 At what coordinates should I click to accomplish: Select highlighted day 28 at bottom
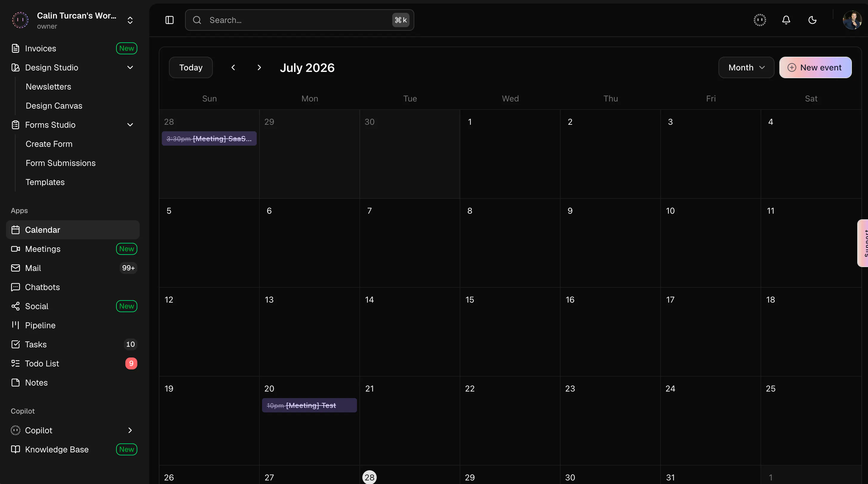click(369, 477)
